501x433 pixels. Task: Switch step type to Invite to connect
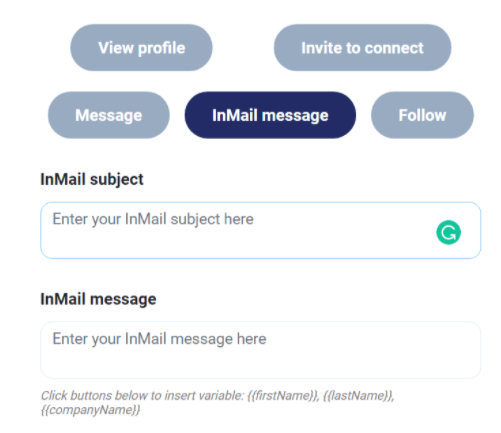(362, 48)
